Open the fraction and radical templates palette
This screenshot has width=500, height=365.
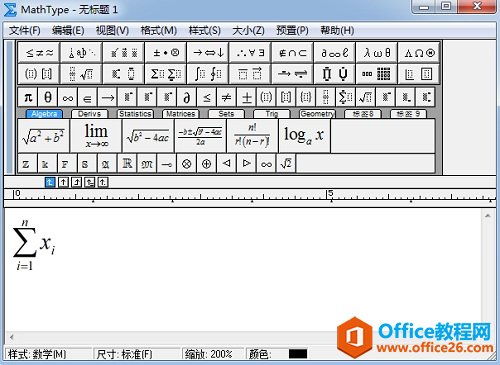point(81,74)
